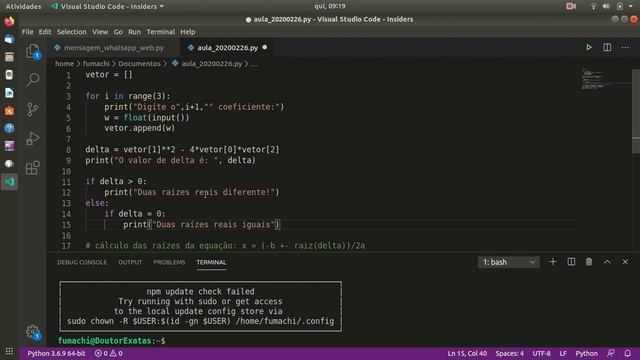Open Ubuntu Software from the dock
Viewport: 640px width, 360px height.
[9, 111]
